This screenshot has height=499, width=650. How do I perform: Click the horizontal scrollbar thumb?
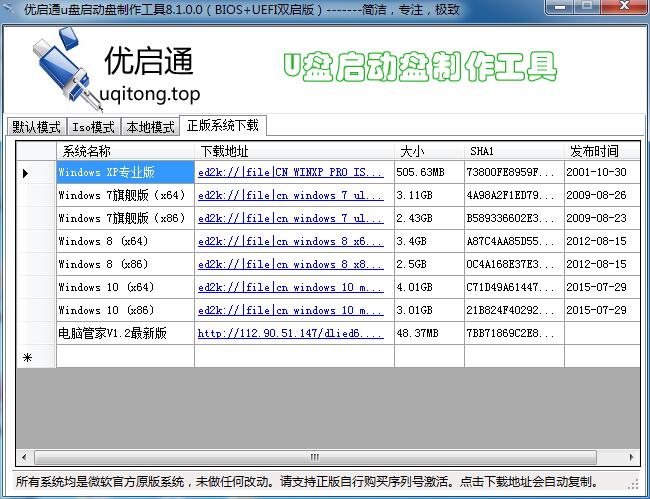(x=315, y=457)
